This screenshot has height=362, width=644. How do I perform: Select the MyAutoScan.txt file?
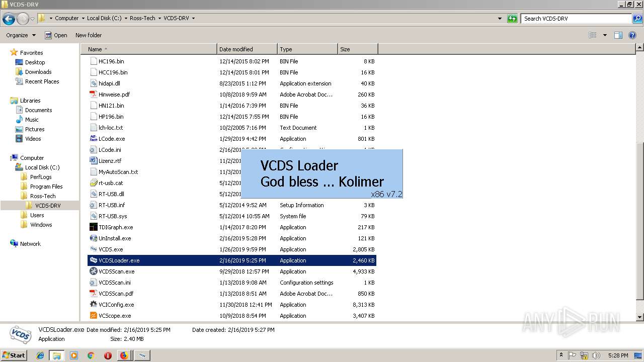pyautogui.click(x=118, y=172)
